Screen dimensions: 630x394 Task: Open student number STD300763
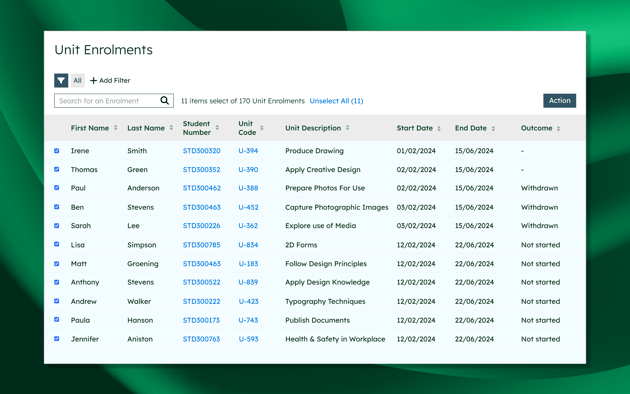(201, 339)
